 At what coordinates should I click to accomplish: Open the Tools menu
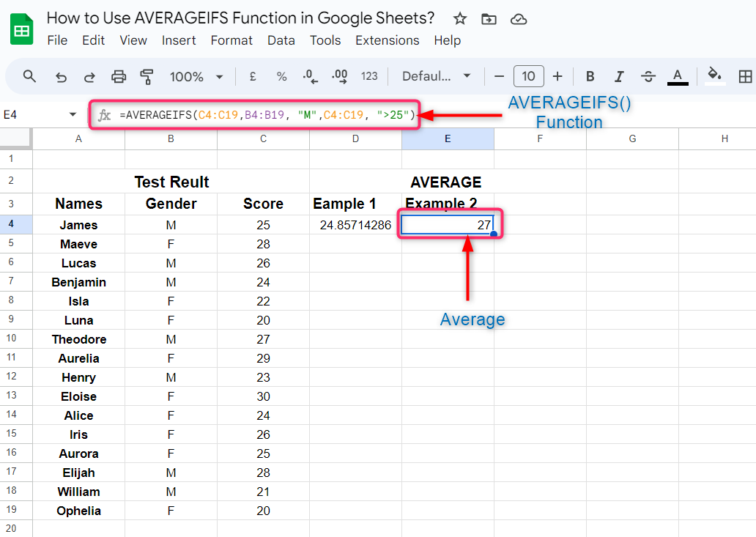coord(325,40)
